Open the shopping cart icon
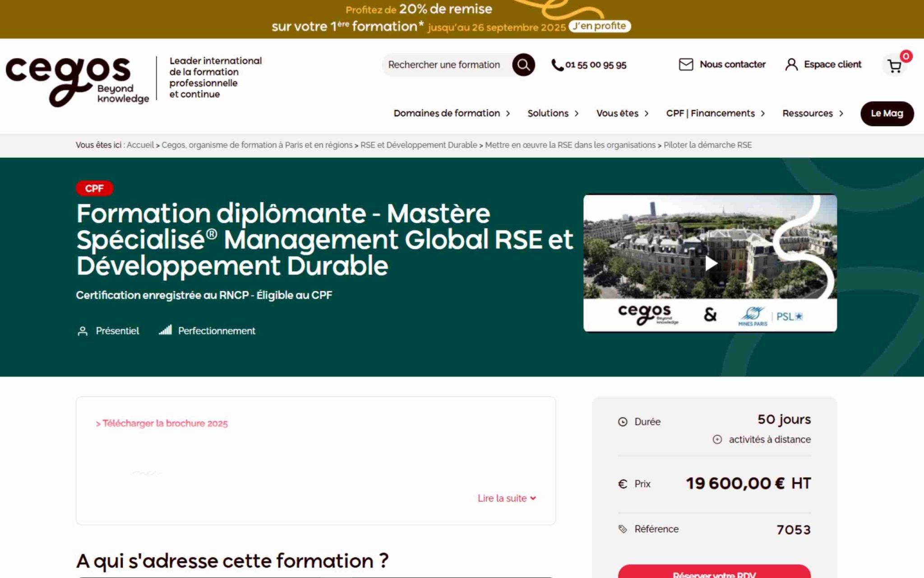Image resolution: width=924 pixels, height=578 pixels. pyautogui.click(x=894, y=66)
